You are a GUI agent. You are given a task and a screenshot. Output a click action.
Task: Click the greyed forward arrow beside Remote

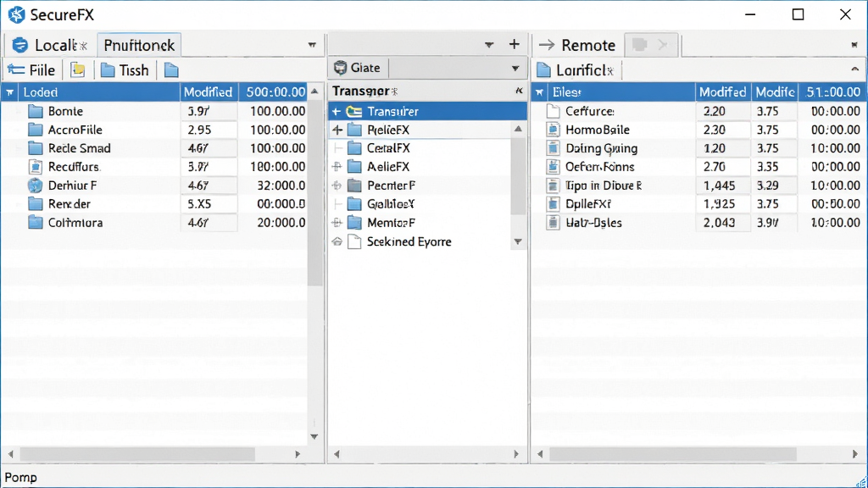663,45
